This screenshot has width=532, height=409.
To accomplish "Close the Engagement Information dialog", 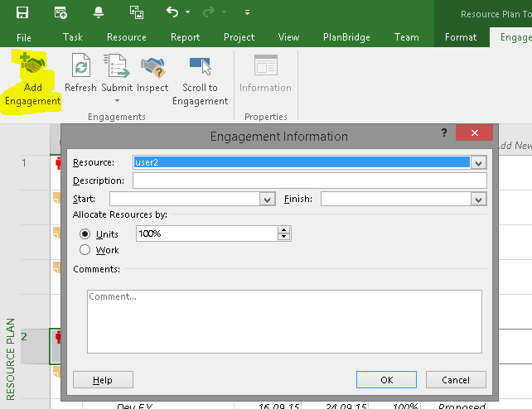I will pyautogui.click(x=474, y=132).
